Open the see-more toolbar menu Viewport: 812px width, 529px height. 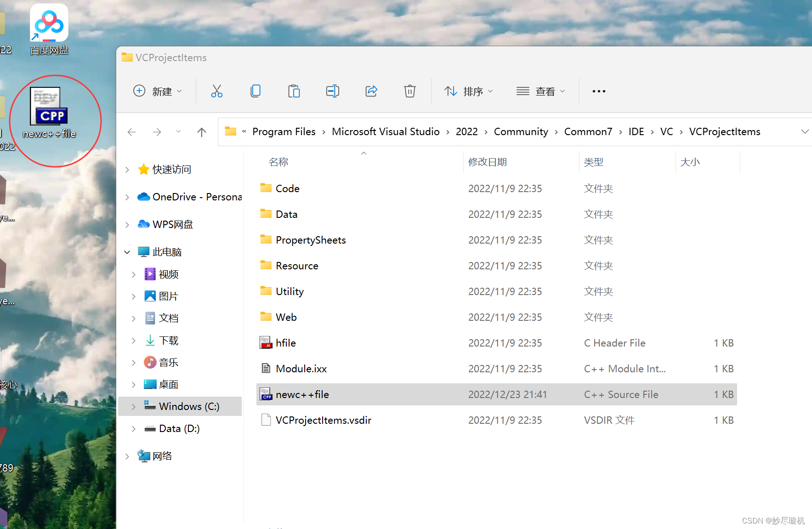(598, 91)
